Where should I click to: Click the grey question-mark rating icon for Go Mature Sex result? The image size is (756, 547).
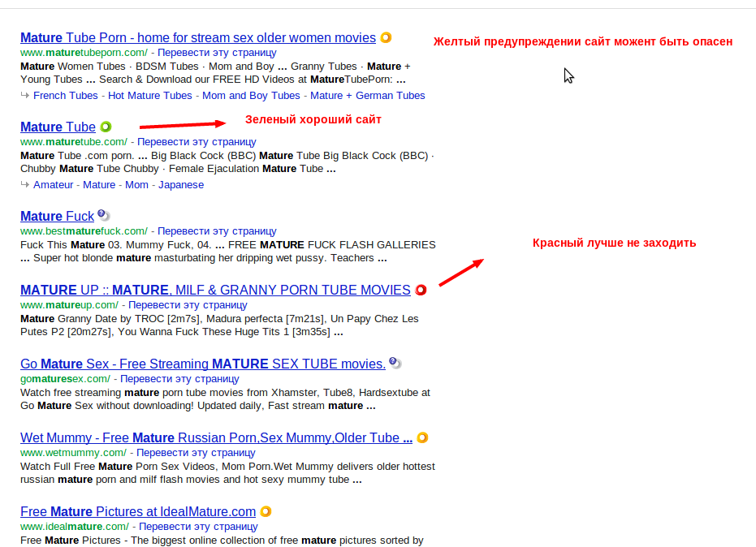point(395,363)
